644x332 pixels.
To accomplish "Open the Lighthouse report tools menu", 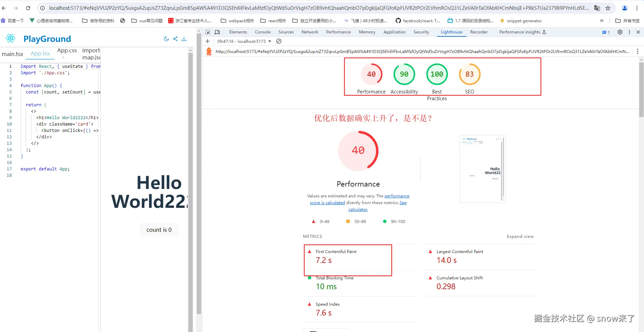I will (x=638, y=51).
